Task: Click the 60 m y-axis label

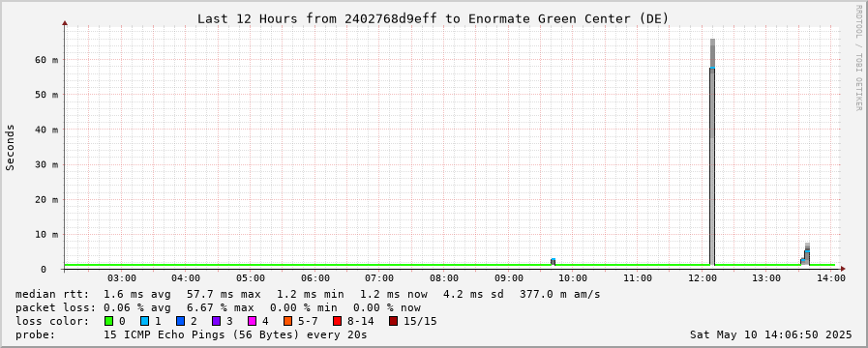Action: tap(47, 59)
